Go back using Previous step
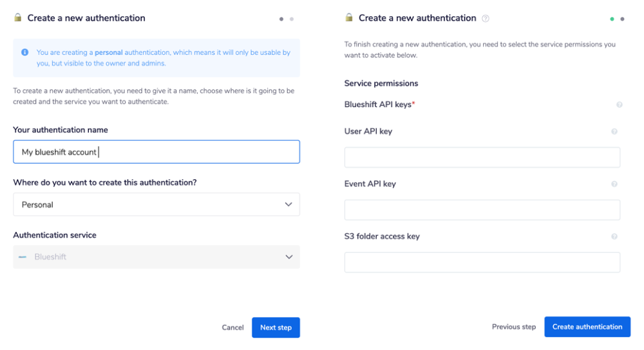Viewport: 644px width, 350px height. [513, 327]
